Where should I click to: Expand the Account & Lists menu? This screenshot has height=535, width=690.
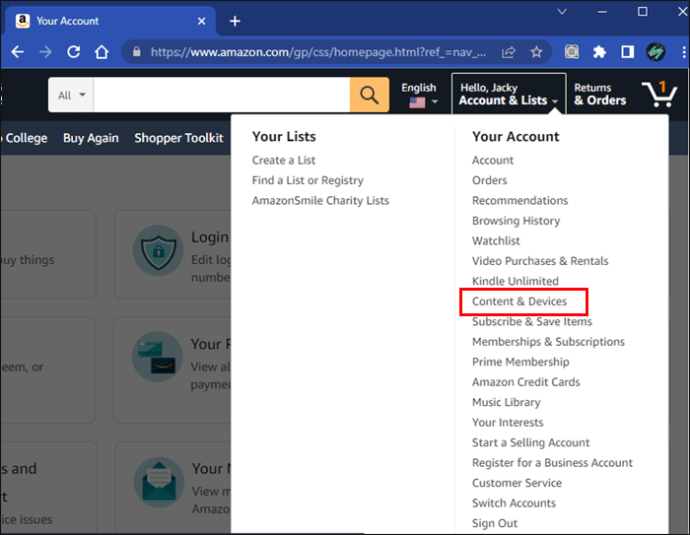click(509, 94)
